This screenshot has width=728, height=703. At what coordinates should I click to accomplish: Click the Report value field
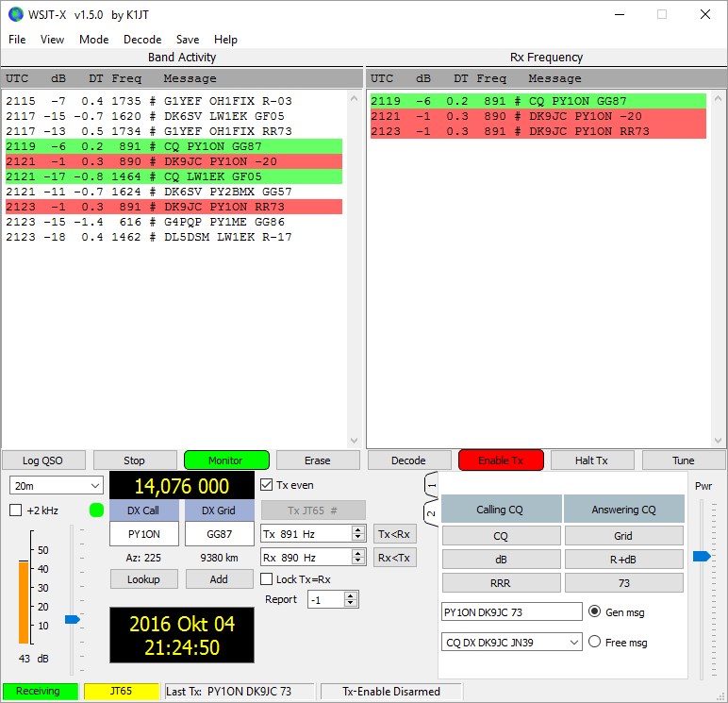[x=326, y=599]
